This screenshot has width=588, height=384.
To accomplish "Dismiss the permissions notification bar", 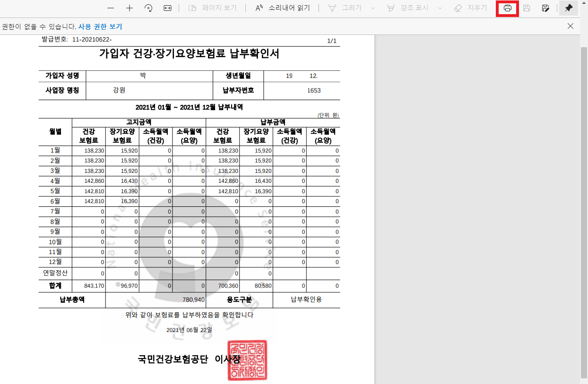I will tap(571, 26).
